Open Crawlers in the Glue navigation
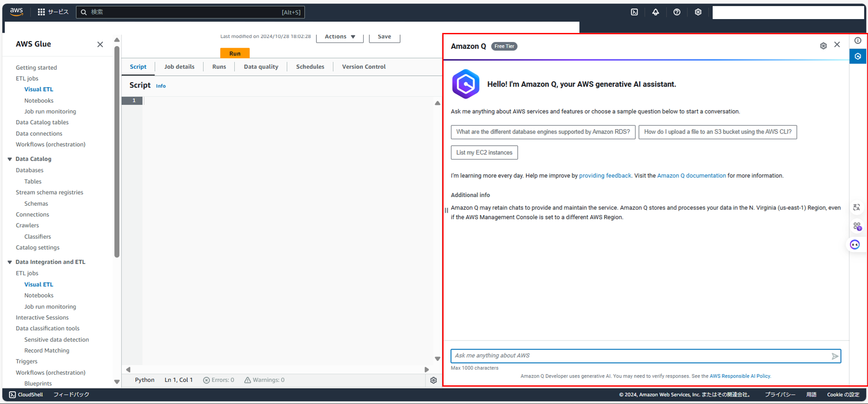 coord(27,225)
